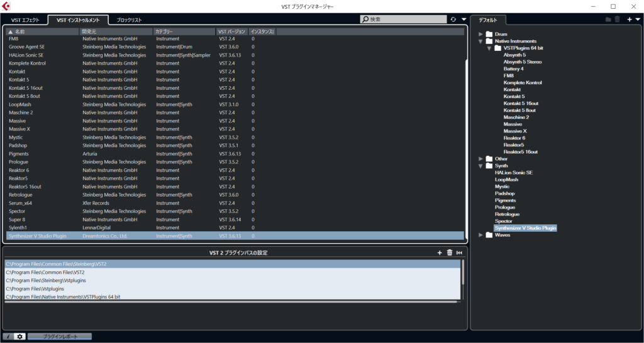
Task: Delete the selected VST 2 plugin path
Action: point(449,253)
